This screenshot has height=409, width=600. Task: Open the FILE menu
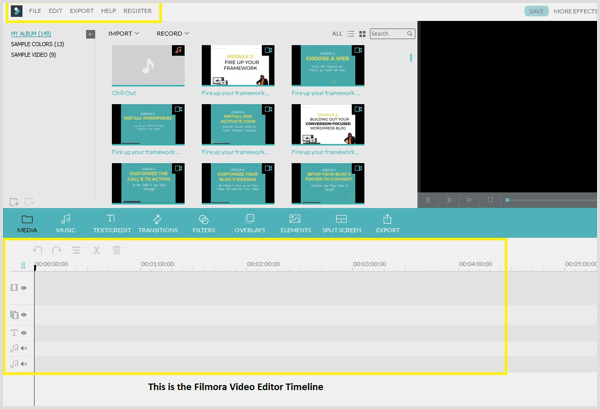point(35,11)
